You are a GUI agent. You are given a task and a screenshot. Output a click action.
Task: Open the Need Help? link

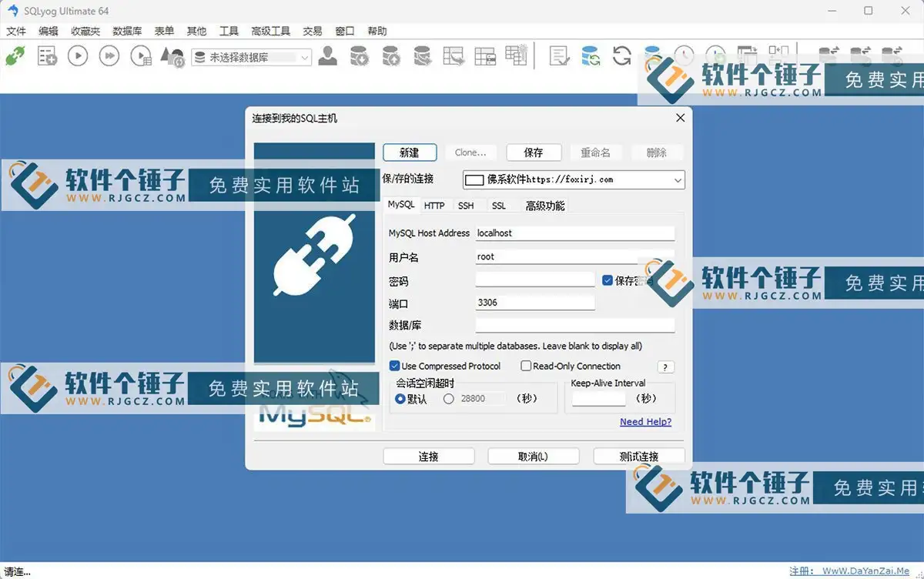[x=645, y=422]
